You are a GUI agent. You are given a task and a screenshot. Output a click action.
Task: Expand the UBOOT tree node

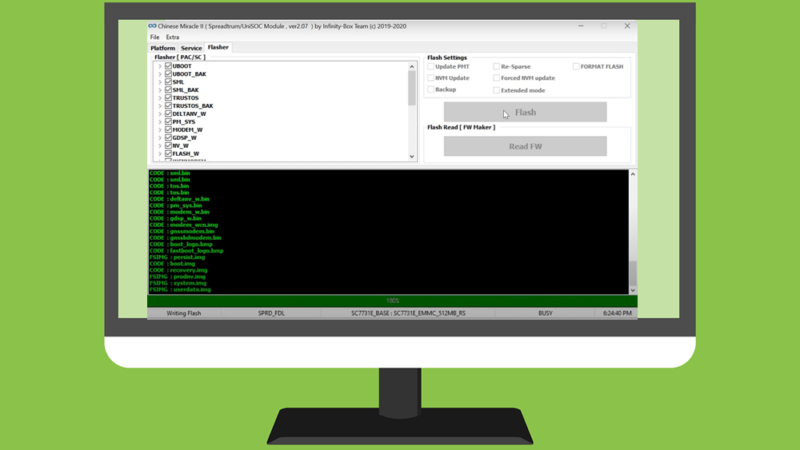point(160,66)
